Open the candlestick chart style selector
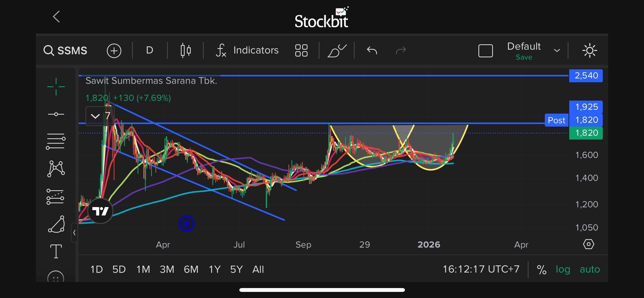This screenshot has width=644, height=298. click(x=186, y=50)
